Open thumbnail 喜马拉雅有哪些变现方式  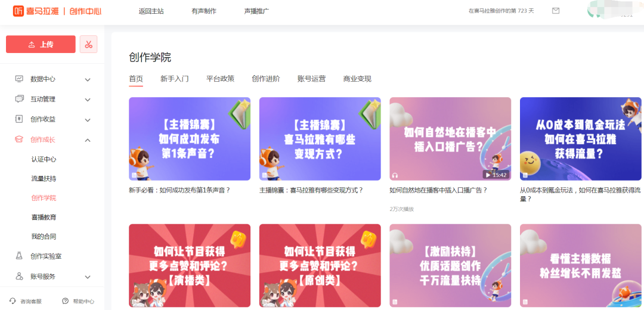[320, 139]
